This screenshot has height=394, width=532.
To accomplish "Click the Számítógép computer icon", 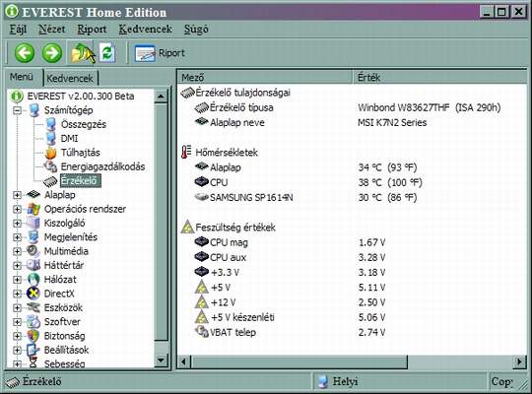I will 33,110.
